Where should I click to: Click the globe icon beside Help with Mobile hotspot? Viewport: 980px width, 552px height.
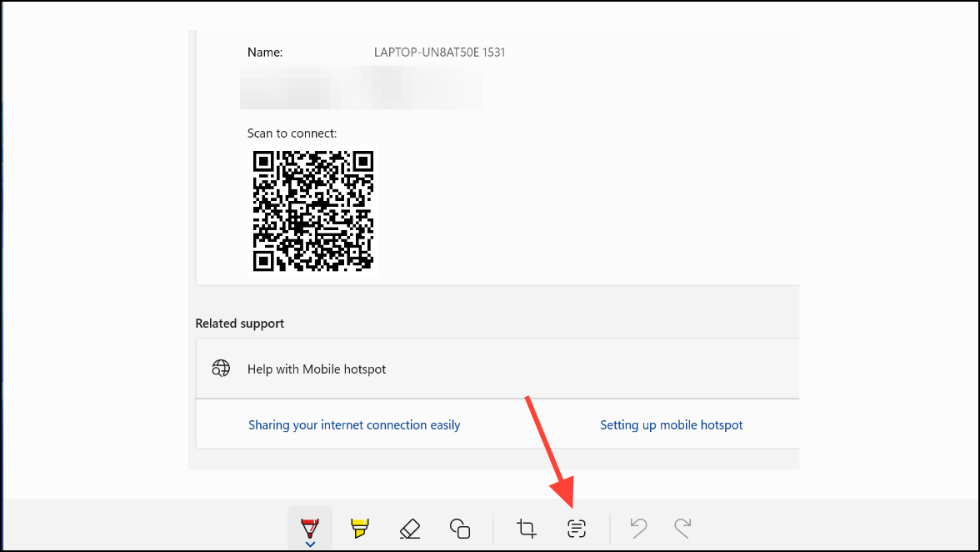221,369
